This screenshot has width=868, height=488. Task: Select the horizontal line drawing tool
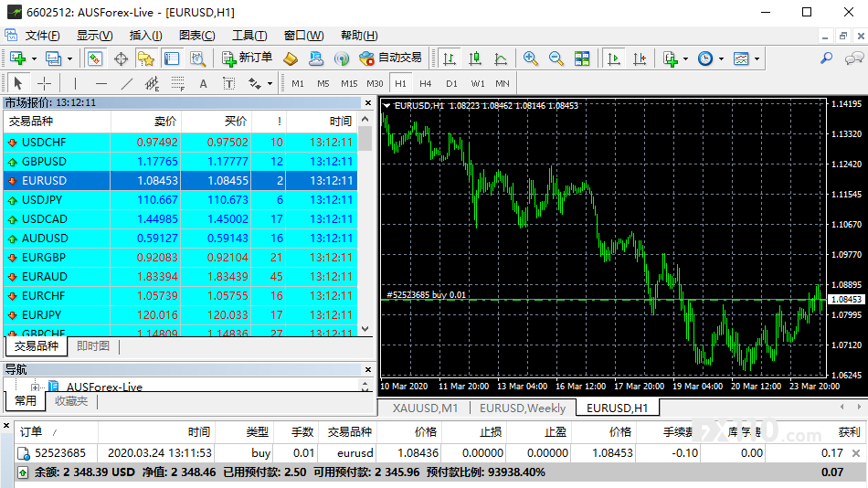[101, 84]
